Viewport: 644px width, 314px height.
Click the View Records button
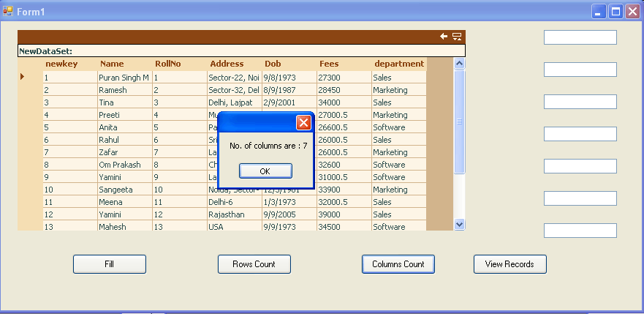coord(509,264)
